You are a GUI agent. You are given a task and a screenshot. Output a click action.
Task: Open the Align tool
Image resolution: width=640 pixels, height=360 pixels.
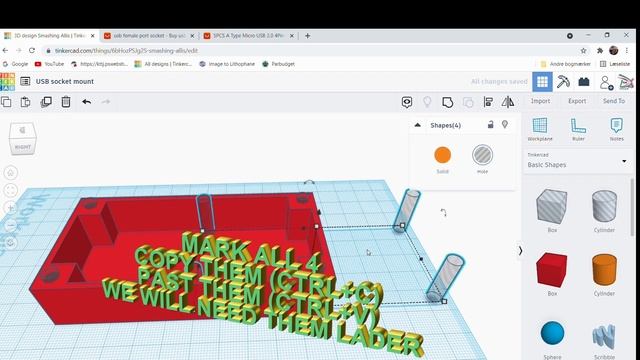(488, 102)
